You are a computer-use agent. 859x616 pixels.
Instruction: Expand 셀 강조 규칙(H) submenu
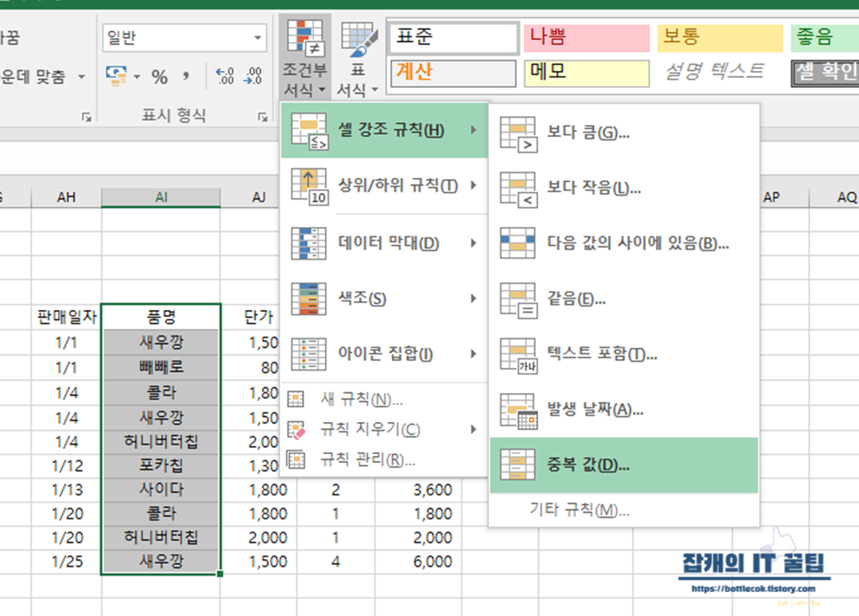point(384,130)
